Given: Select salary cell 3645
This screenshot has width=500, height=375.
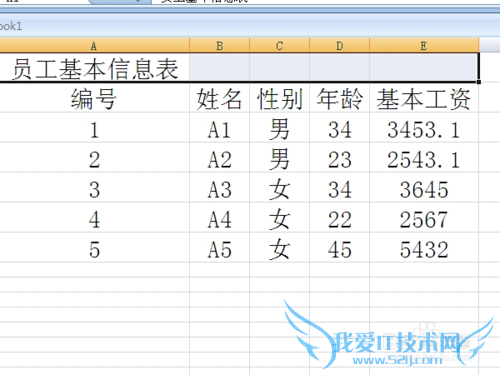Looking at the screenshot, I should point(424,188).
